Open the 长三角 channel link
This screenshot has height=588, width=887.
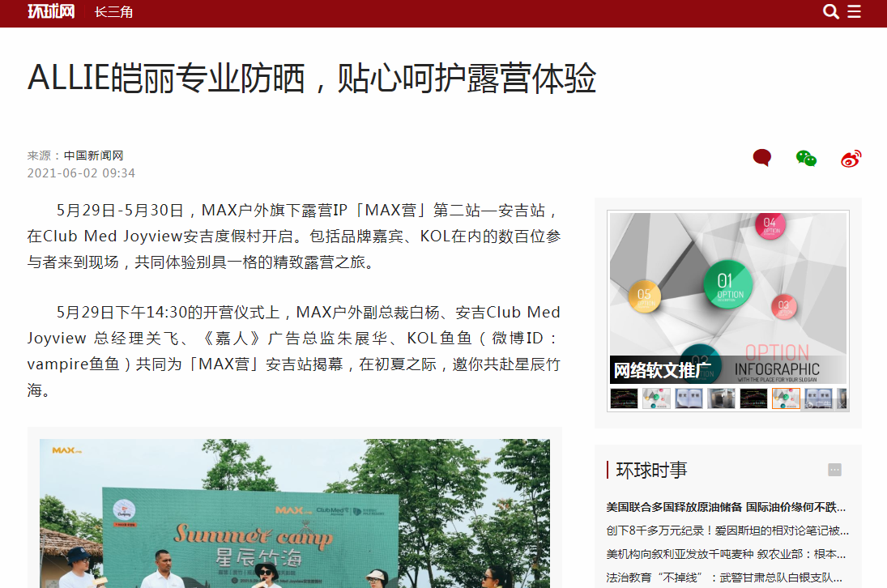point(113,12)
